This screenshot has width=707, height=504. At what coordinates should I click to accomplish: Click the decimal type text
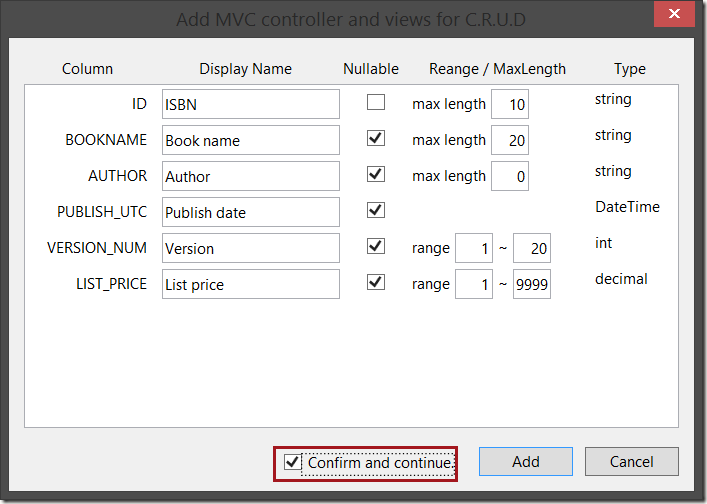click(621, 279)
